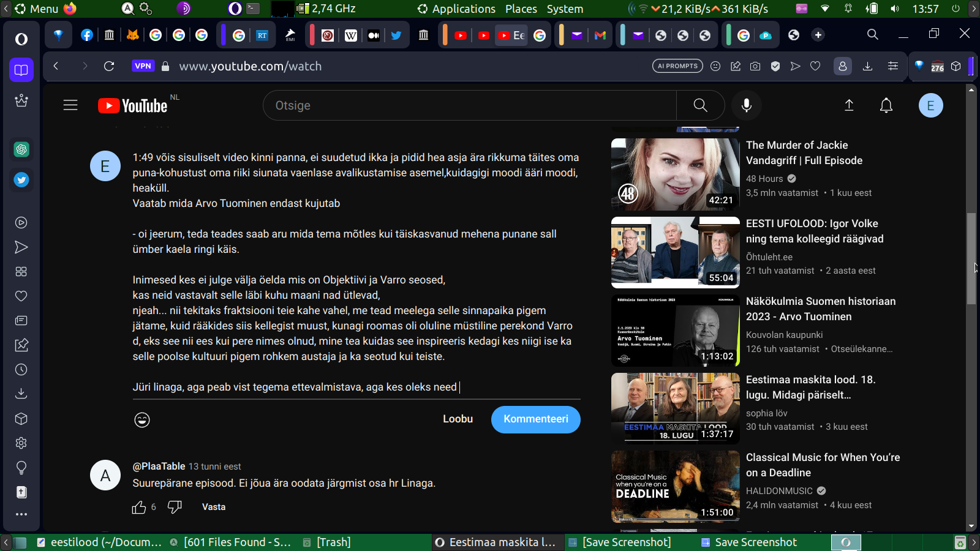Click in the comment text box
This screenshot has width=980, height=551.
point(356,272)
